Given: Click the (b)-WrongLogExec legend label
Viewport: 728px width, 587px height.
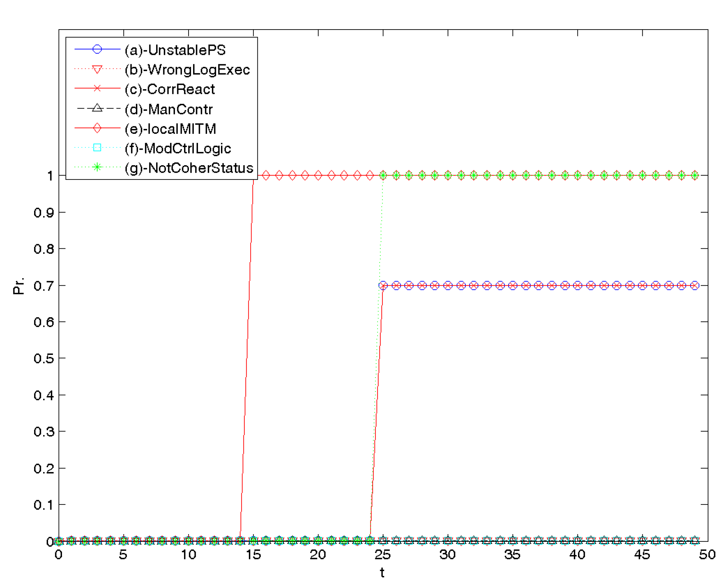Looking at the screenshot, I should (x=187, y=70).
